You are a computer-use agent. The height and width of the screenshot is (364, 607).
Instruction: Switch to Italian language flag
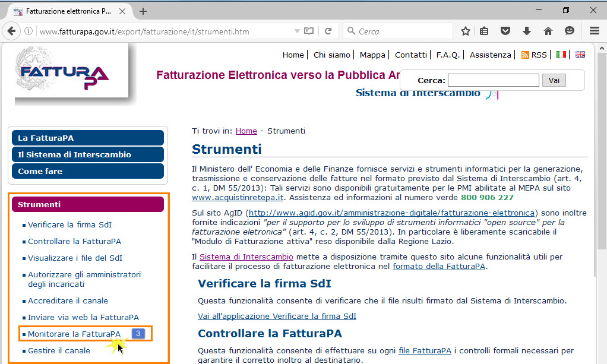pos(561,54)
